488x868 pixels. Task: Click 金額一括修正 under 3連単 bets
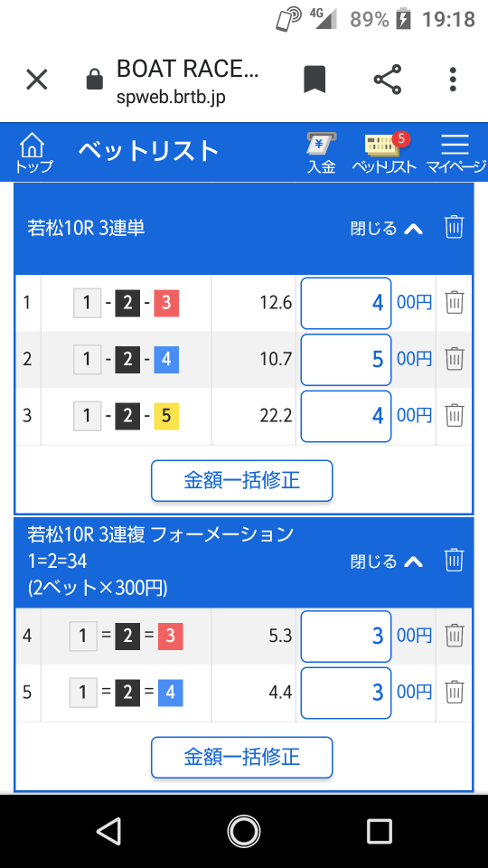[x=242, y=480]
